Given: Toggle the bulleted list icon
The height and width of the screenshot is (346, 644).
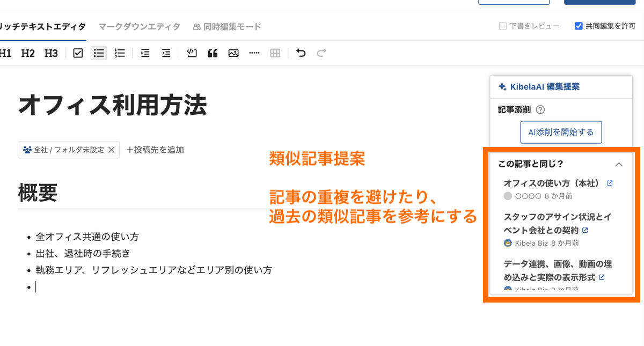Looking at the screenshot, I should tap(99, 53).
